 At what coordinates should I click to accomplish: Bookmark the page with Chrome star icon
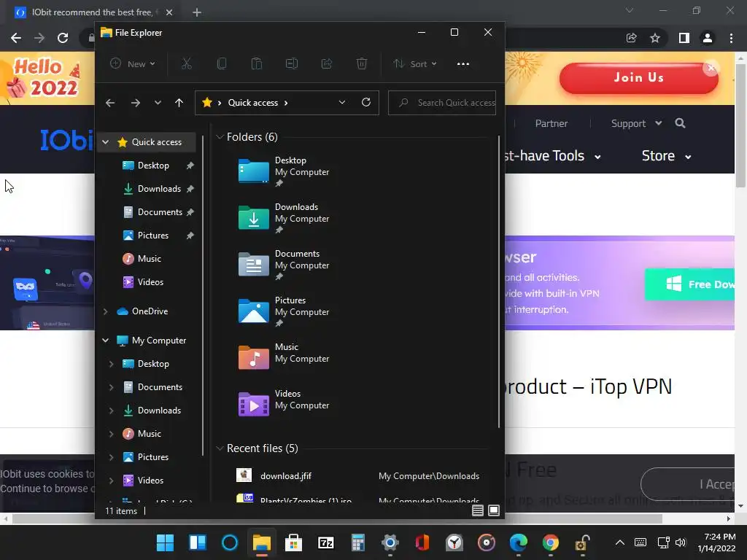pyautogui.click(x=655, y=38)
